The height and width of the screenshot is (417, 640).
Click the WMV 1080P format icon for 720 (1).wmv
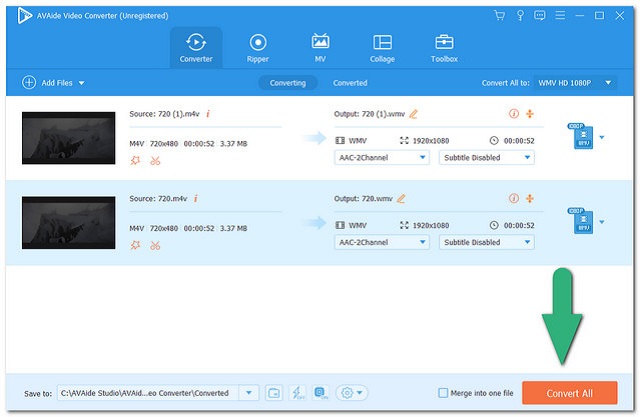[x=581, y=136]
